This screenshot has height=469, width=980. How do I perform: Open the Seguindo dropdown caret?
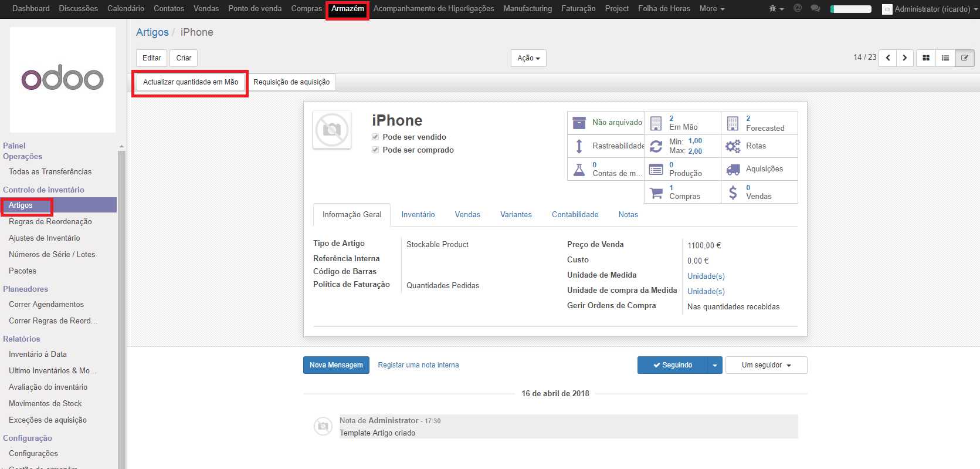click(x=714, y=365)
